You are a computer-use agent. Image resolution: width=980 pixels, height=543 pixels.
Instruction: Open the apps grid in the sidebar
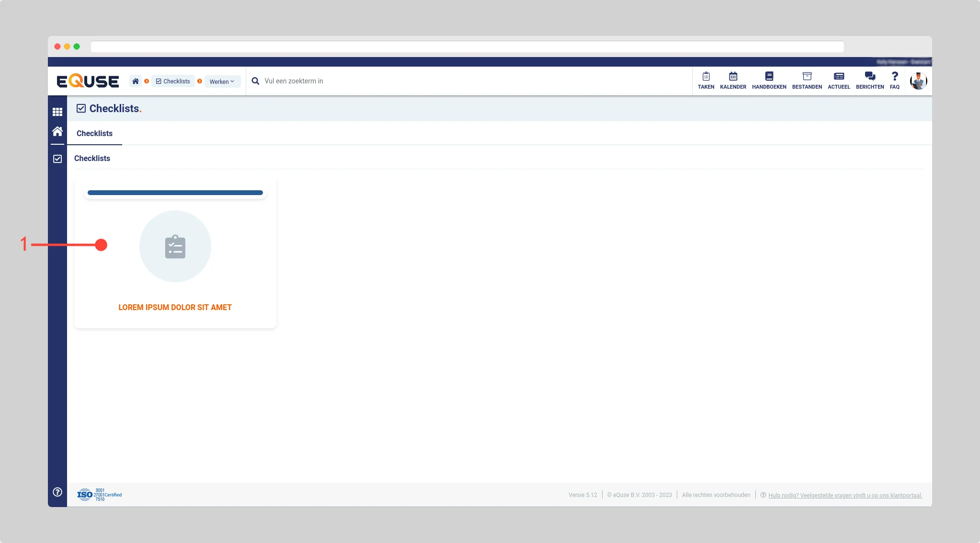click(57, 112)
